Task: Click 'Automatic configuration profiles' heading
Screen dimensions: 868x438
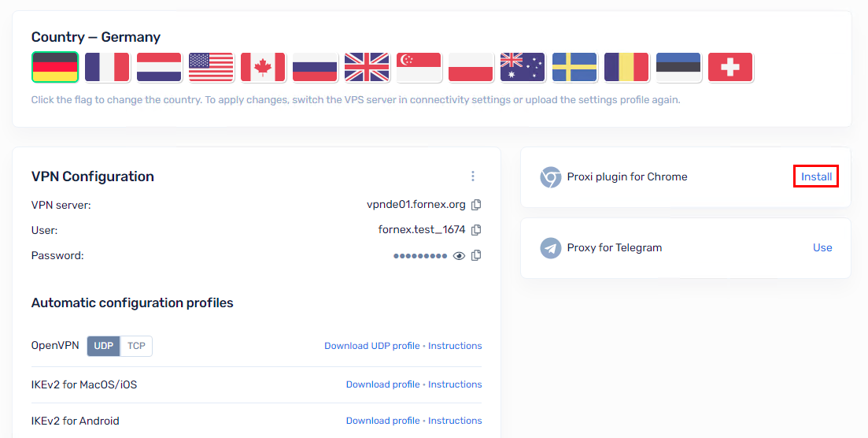Action: (x=132, y=303)
